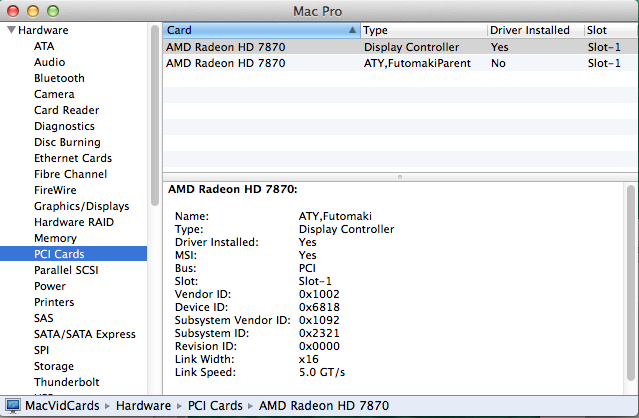This screenshot has width=639, height=418.
Task: Click the Vendor ID value 0x1002
Action: 319,294
